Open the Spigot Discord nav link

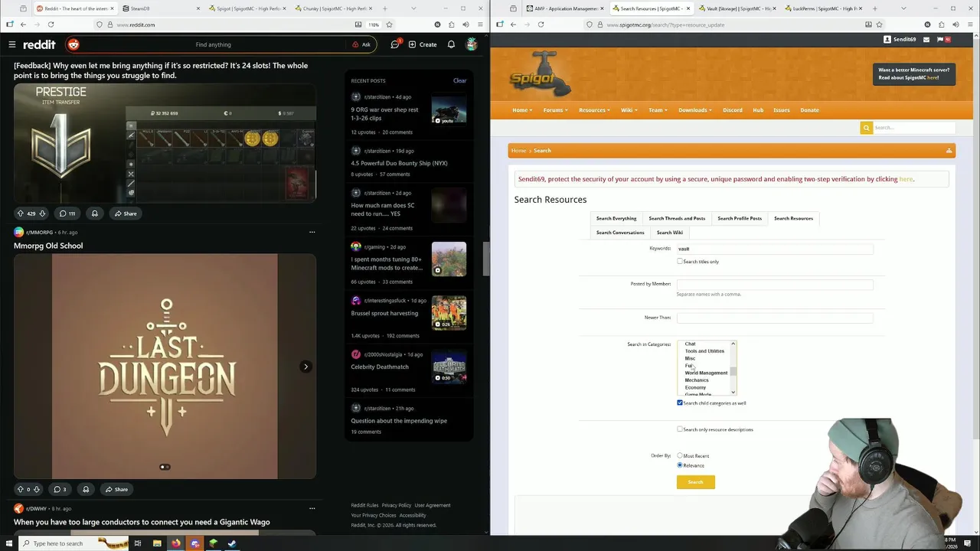tap(733, 110)
